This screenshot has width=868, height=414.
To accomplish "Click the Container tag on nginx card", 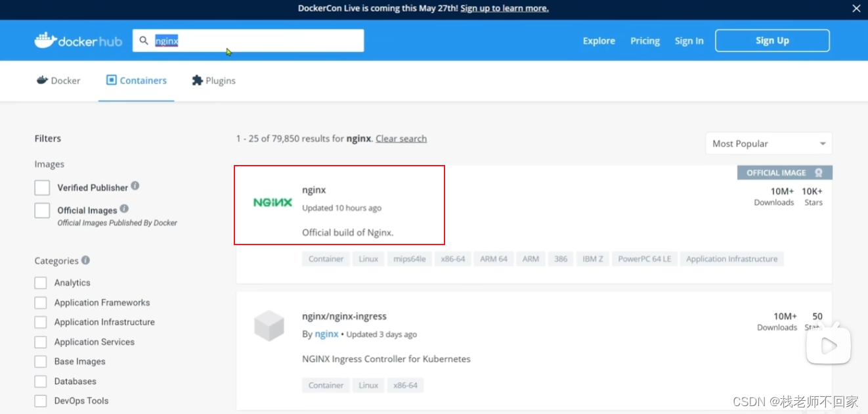I will 326,259.
